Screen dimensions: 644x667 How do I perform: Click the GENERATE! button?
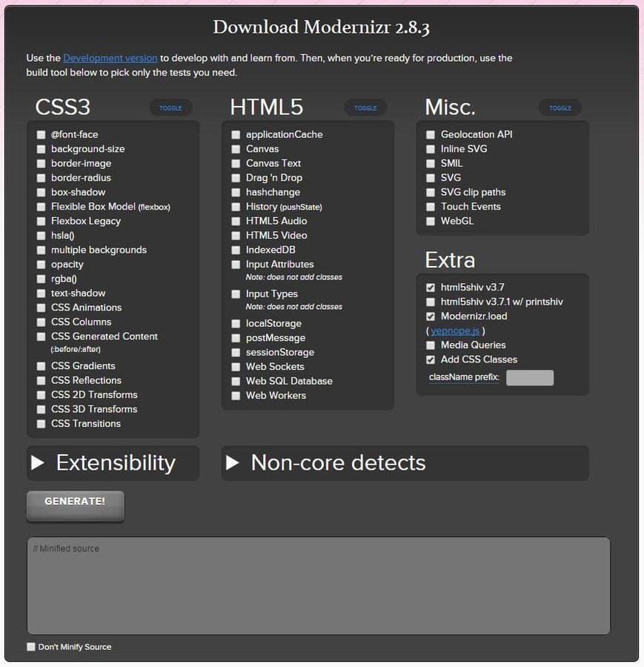tap(76, 505)
